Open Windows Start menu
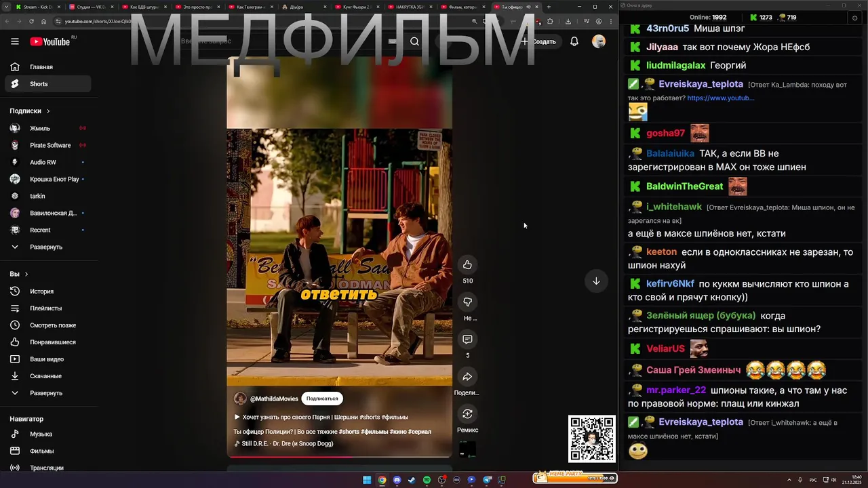Viewport: 868px width, 488px height. click(x=367, y=480)
